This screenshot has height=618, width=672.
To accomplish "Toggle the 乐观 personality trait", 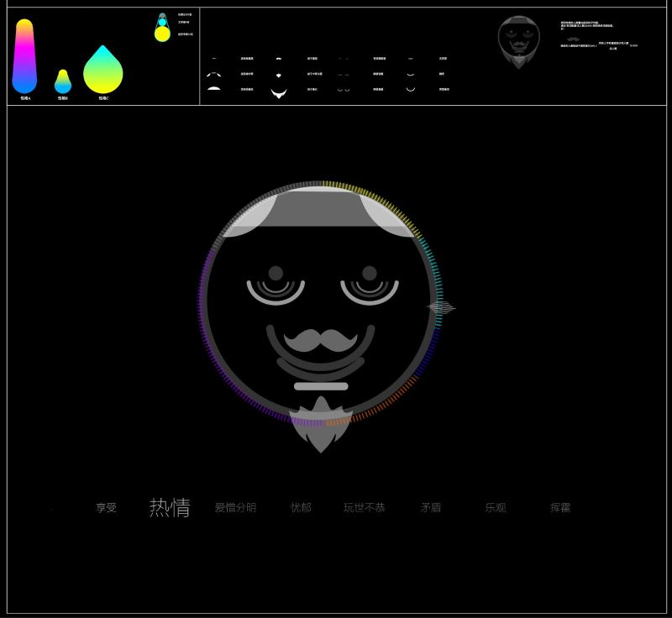I will 496,508.
